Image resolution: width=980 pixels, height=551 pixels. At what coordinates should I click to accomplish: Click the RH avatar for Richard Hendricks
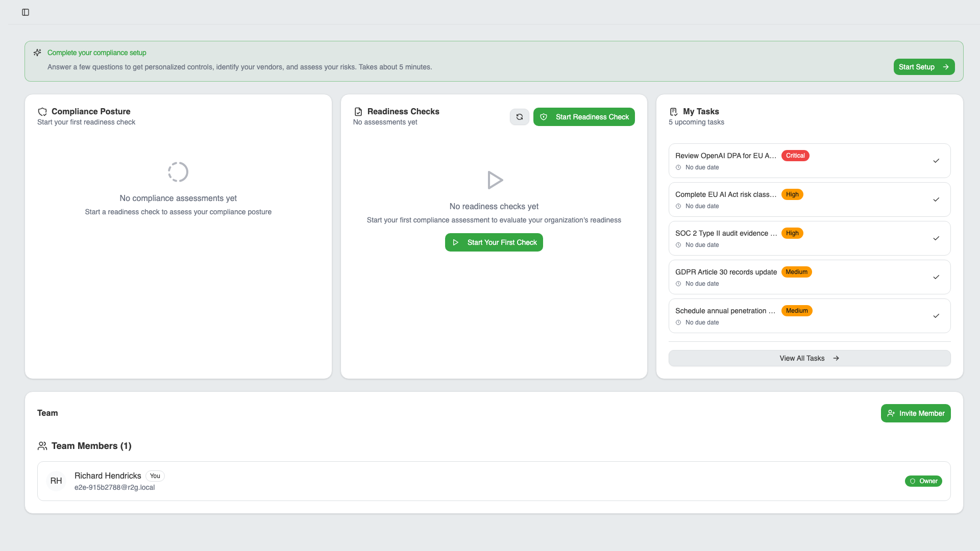(x=56, y=481)
